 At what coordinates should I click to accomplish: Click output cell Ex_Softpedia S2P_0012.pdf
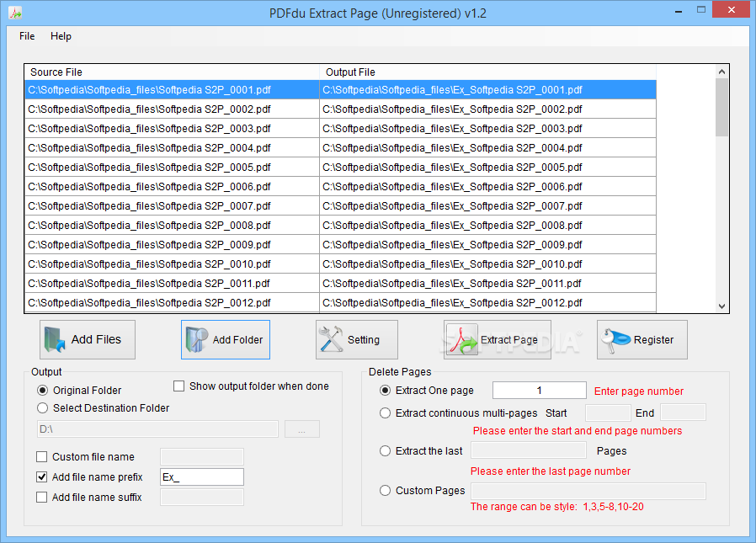pyautogui.click(x=487, y=302)
